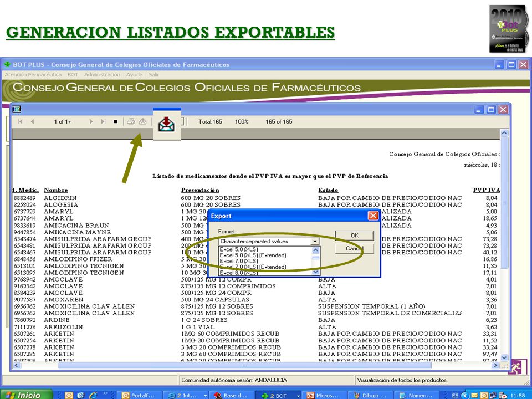
Task: Click the Estado column header
Action: pos(328,190)
